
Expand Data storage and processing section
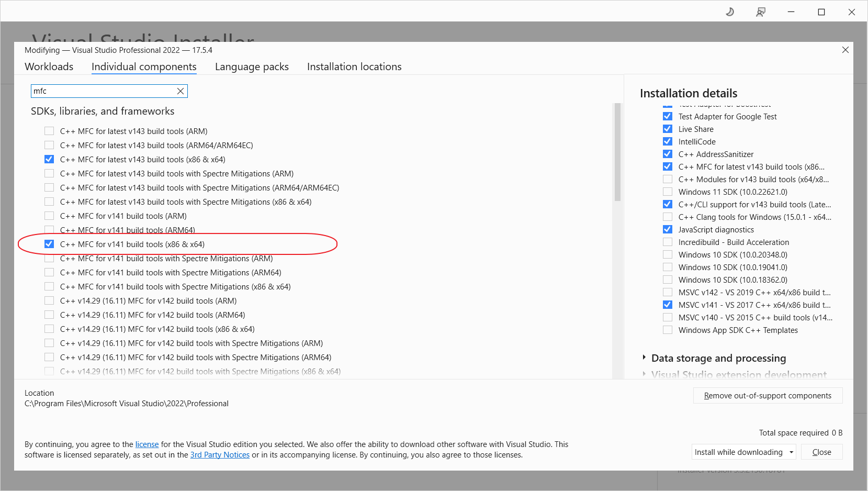point(644,358)
